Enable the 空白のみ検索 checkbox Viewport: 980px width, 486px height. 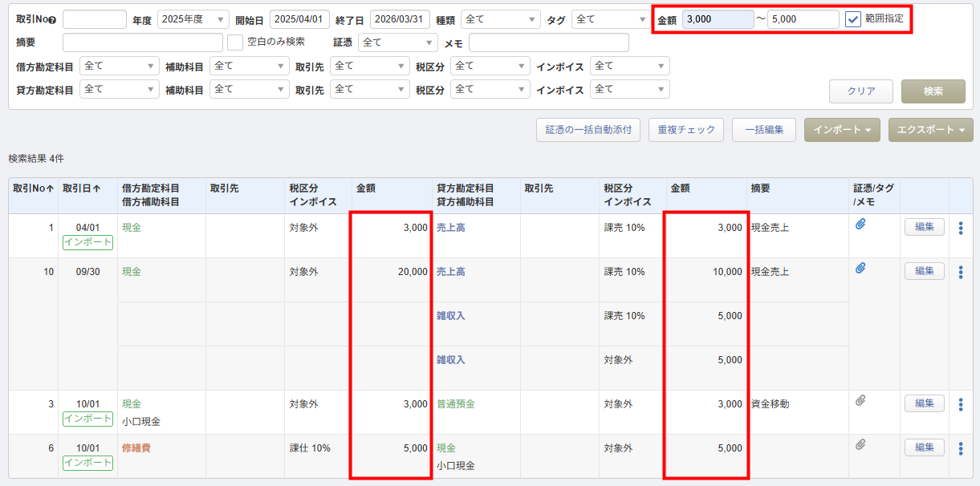[235, 42]
